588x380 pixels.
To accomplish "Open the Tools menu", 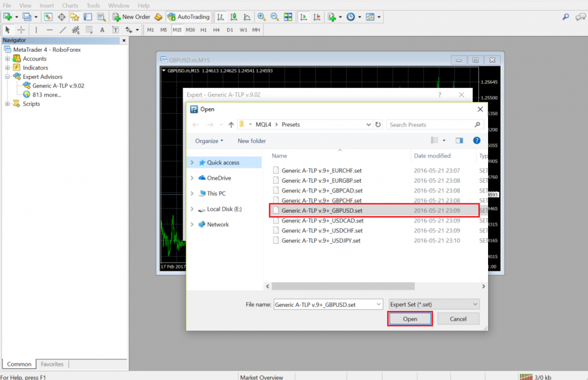I will pyautogui.click(x=93, y=6).
